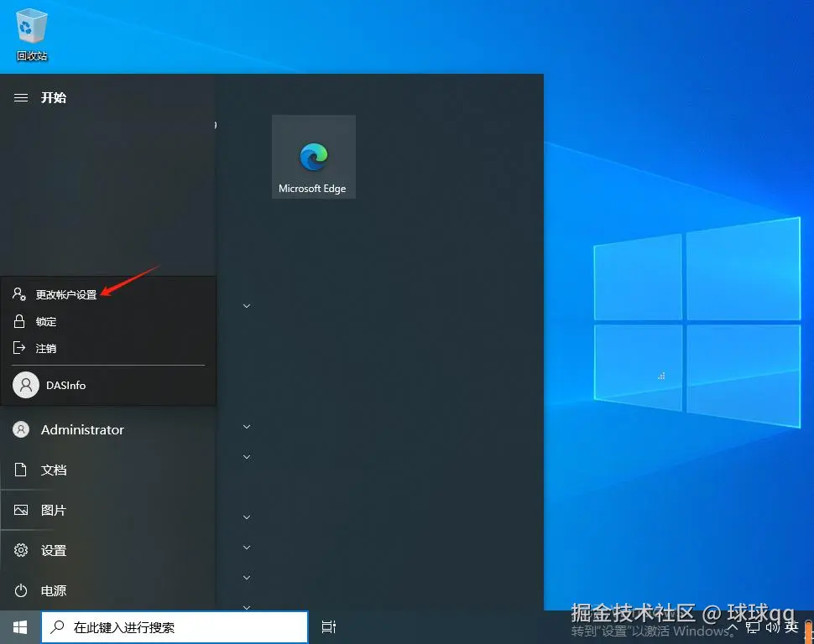Select 注销 to sign out
814x644 pixels.
[108, 348]
